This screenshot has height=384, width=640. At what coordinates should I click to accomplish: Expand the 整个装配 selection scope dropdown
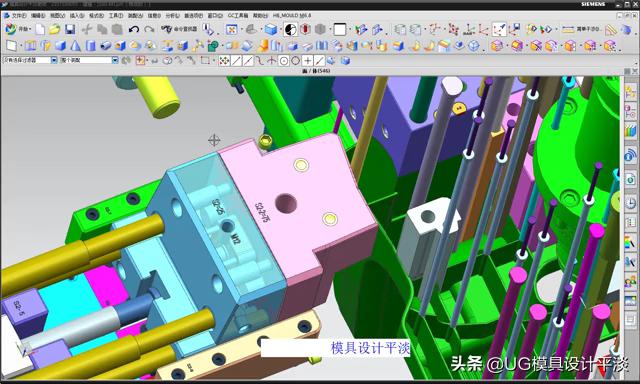pos(115,60)
